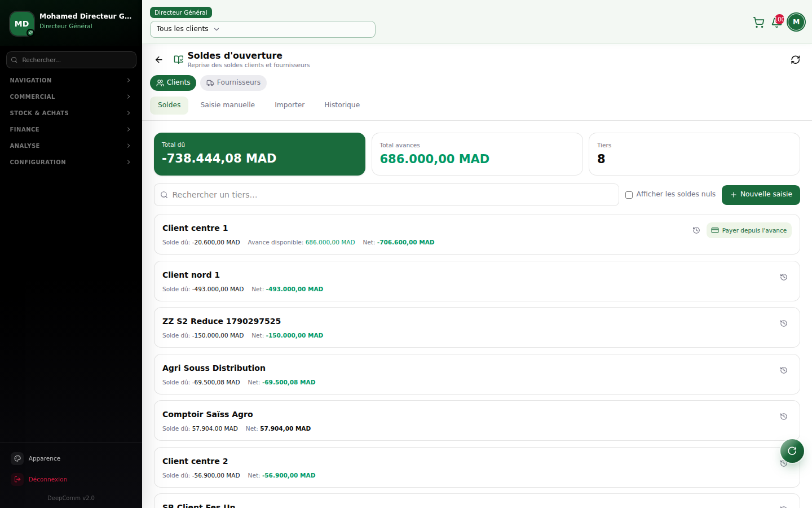
Task: Click the refresh icon beside Soldes d'ouverture
Action: [795, 60]
